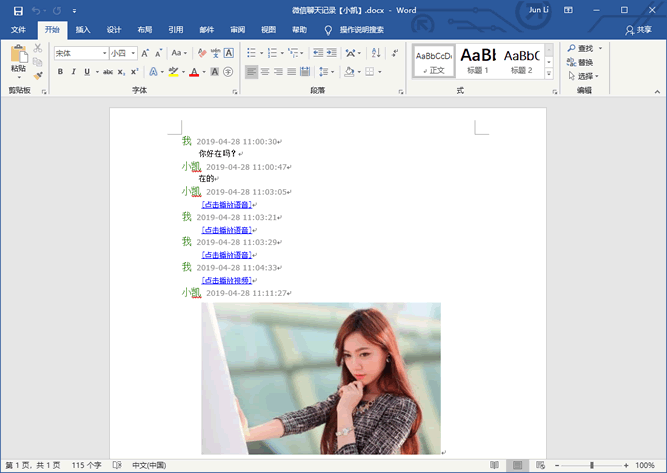Click the Clear All Formatting eraser icon
Screen dimensions: 667x473
[201, 53]
